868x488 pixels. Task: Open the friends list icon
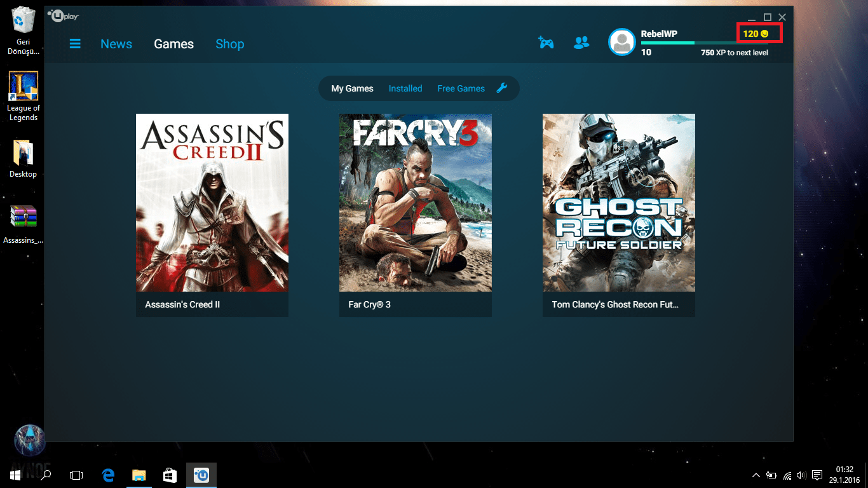click(x=581, y=43)
